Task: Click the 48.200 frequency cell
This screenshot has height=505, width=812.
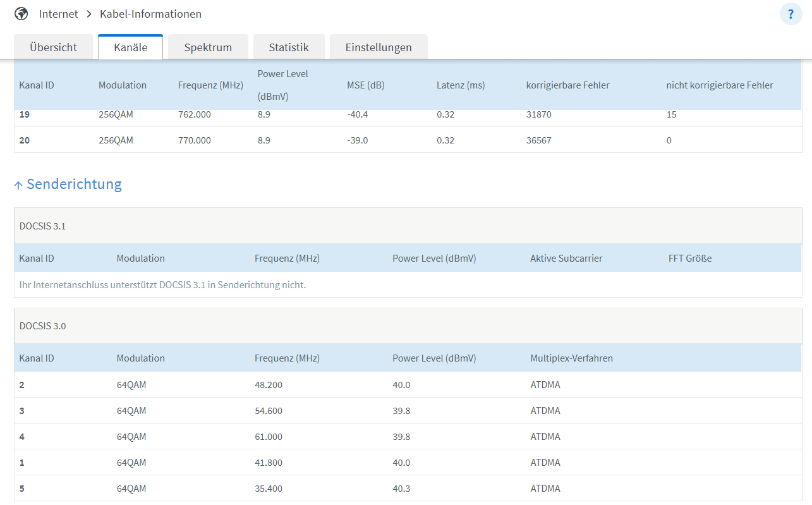Action: pos(269,385)
